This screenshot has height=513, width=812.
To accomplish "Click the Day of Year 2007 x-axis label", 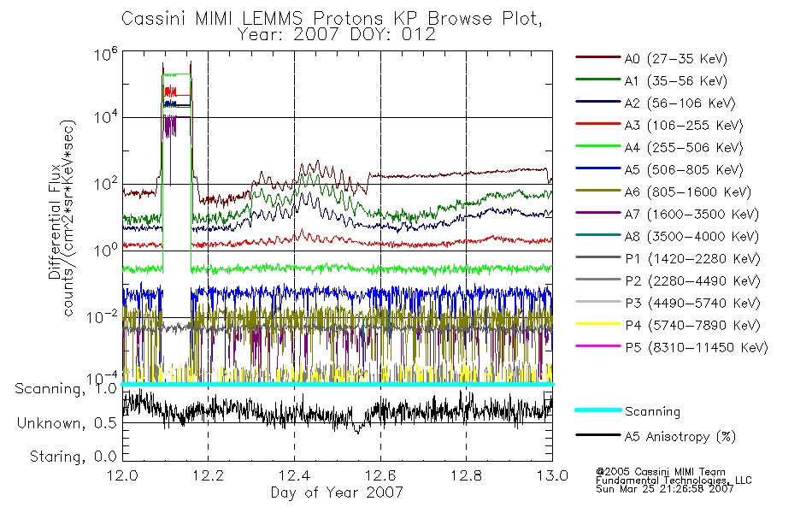I will click(337, 492).
